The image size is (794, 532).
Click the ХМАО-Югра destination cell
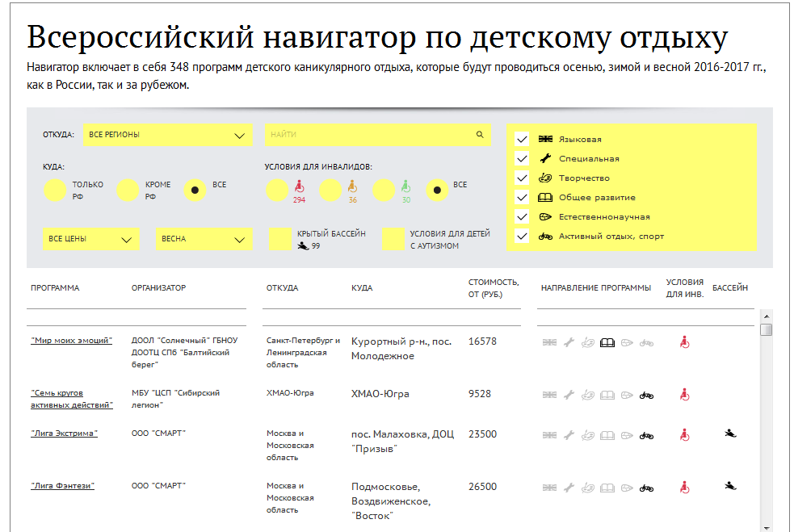(380, 394)
